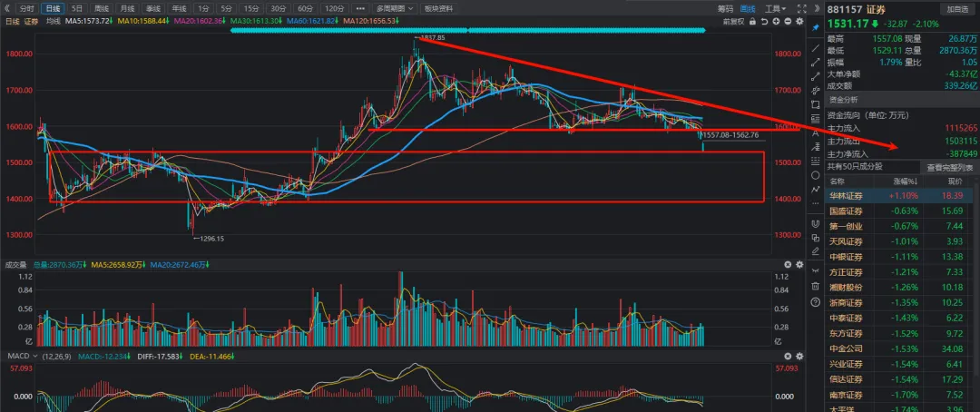Zoom out chart with minus icon

pos(788,21)
